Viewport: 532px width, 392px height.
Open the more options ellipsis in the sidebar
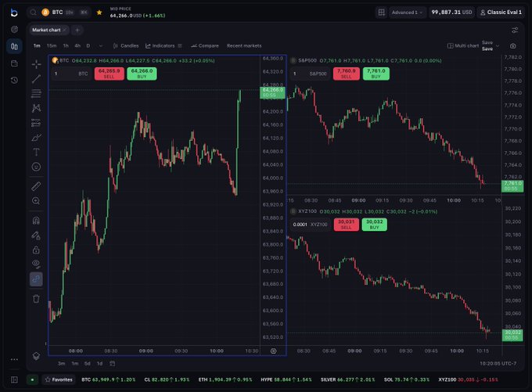(x=14, y=359)
